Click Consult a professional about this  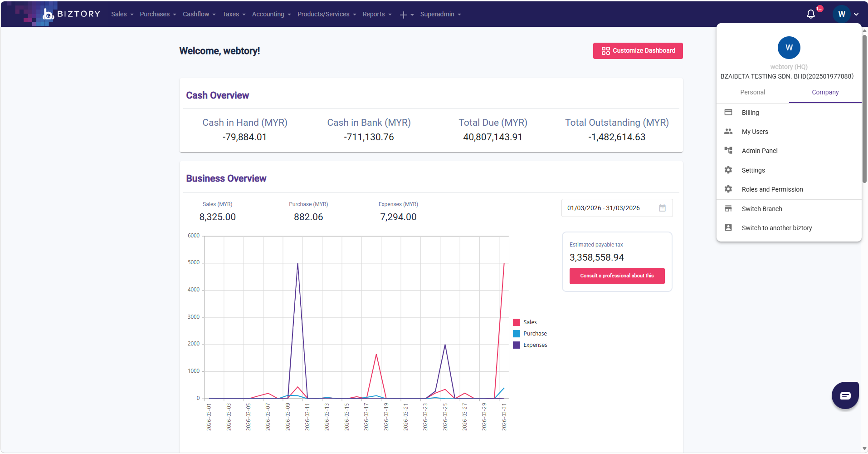pyautogui.click(x=617, y=276)
